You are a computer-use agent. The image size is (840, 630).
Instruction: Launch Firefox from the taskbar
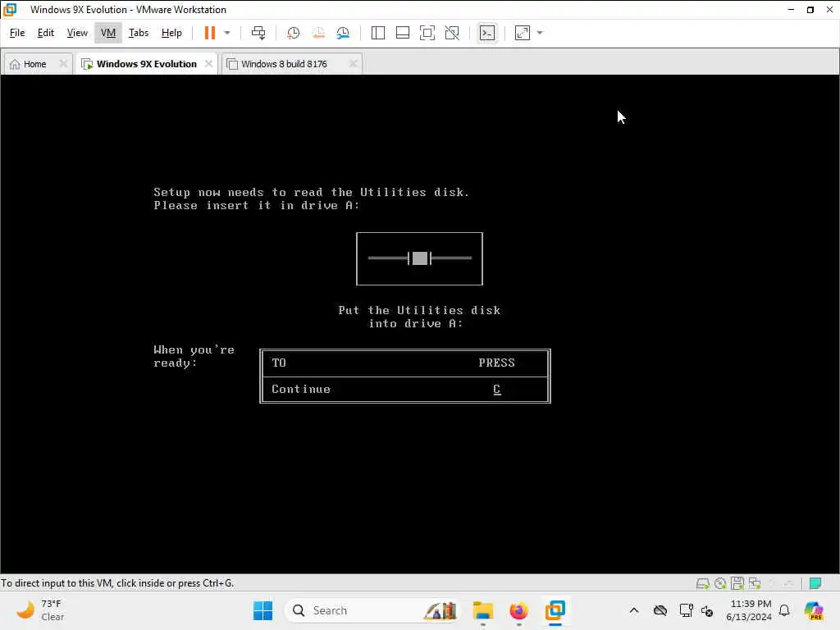[x=518, y=610]
